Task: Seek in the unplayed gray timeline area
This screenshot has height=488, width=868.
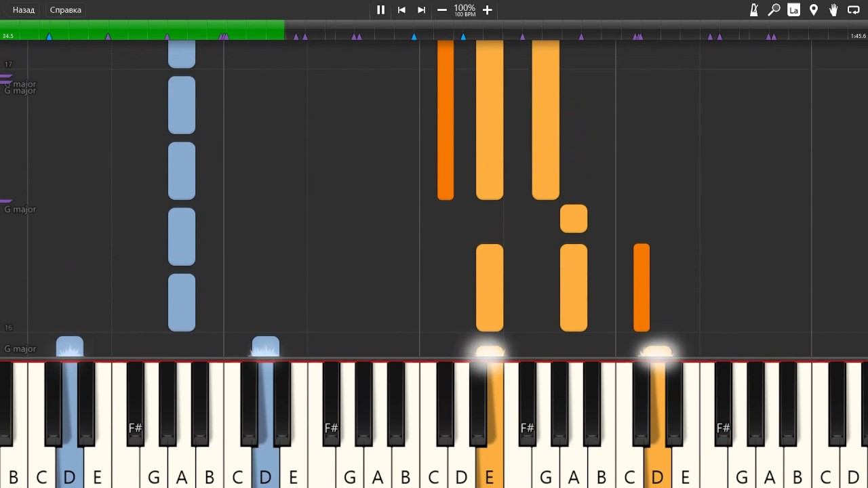Action: tap(576, 30)
